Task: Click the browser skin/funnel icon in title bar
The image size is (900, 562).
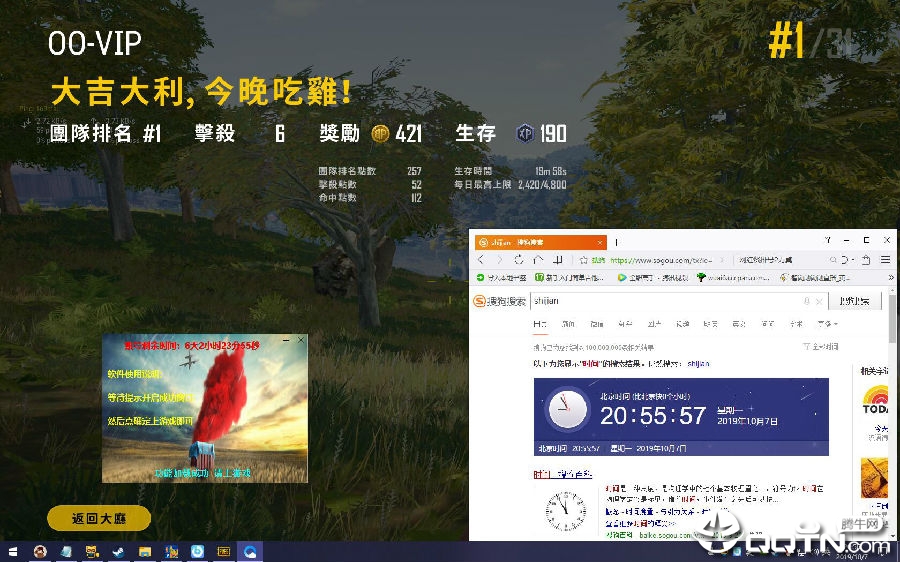Action: (x=828, y=240)
